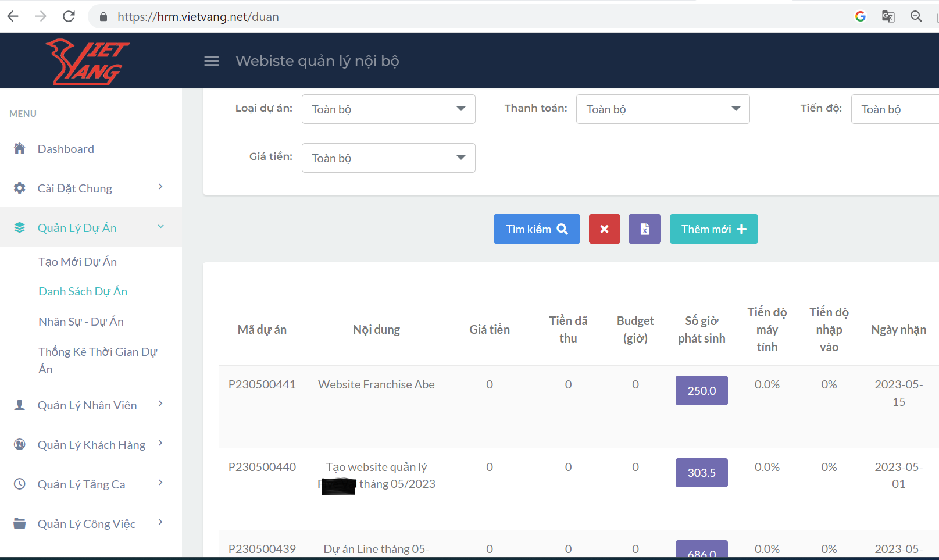Open the Google Translate icon in address bar
939x560 pixels.
click(888, 16)
